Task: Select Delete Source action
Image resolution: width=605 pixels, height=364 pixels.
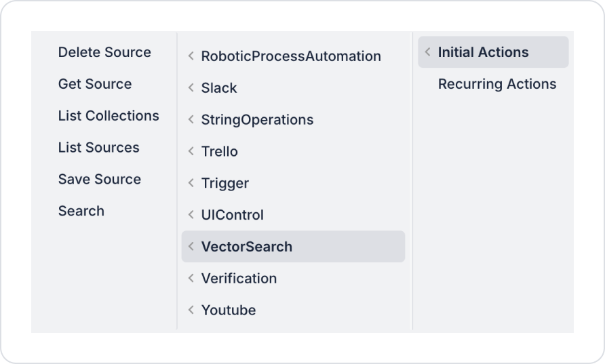Action: 104,52
